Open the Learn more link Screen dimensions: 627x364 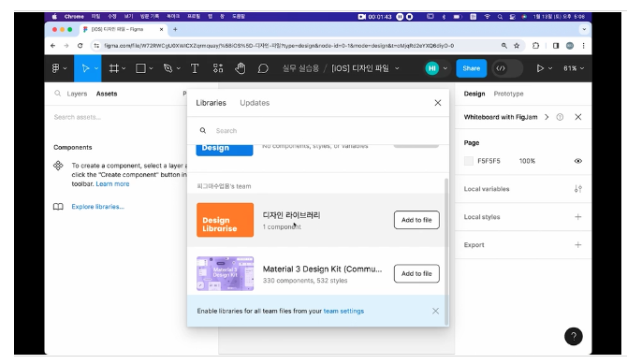[112, 184]
